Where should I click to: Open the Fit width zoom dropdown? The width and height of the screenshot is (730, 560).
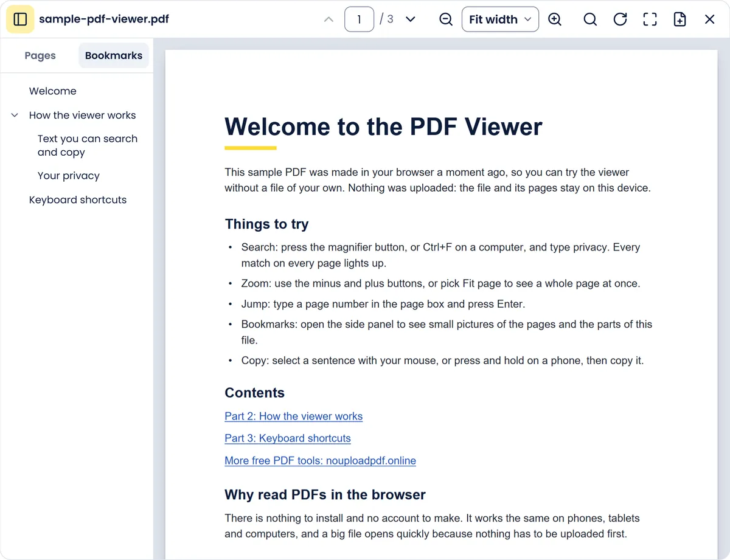pos(500,19)
